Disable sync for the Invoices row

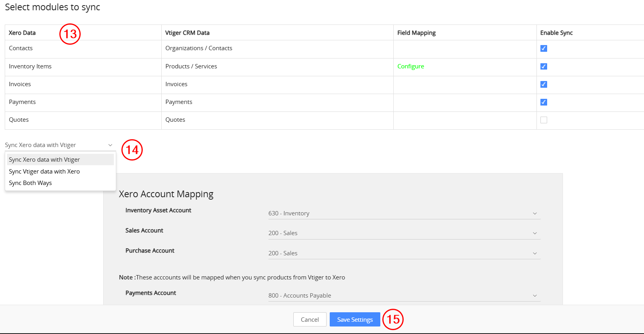544,84
